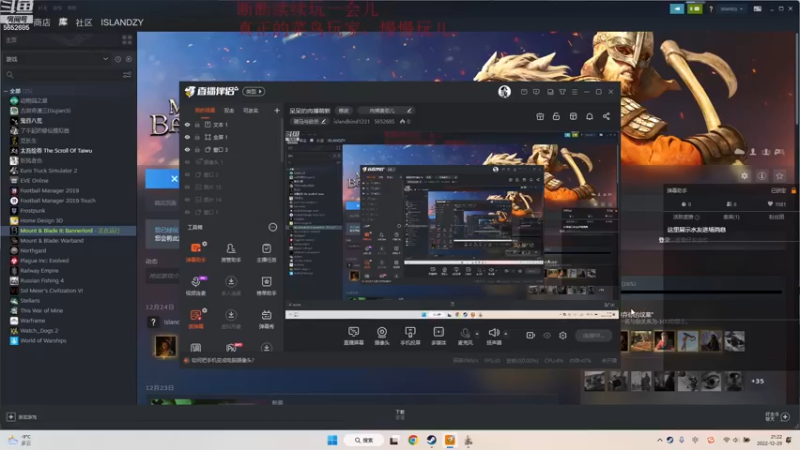Click the share icon in streaming app
The height and width of the screenshot is (450, 800).
coord(606,116)
